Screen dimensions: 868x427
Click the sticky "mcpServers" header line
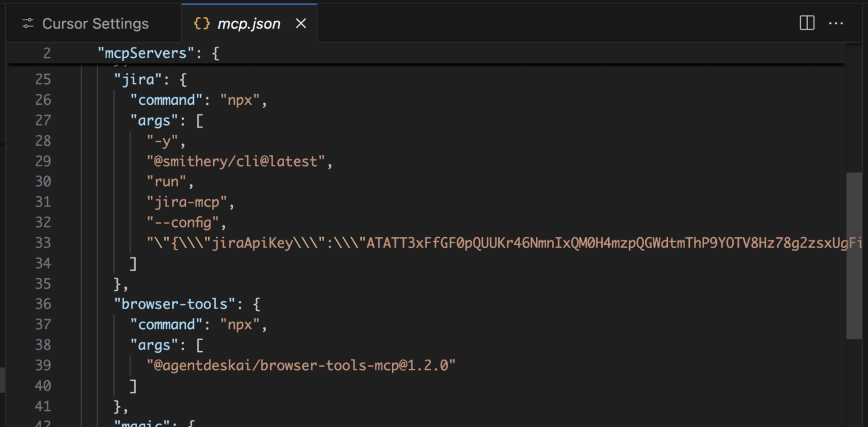pyautogui.click(x=425, y=53)
